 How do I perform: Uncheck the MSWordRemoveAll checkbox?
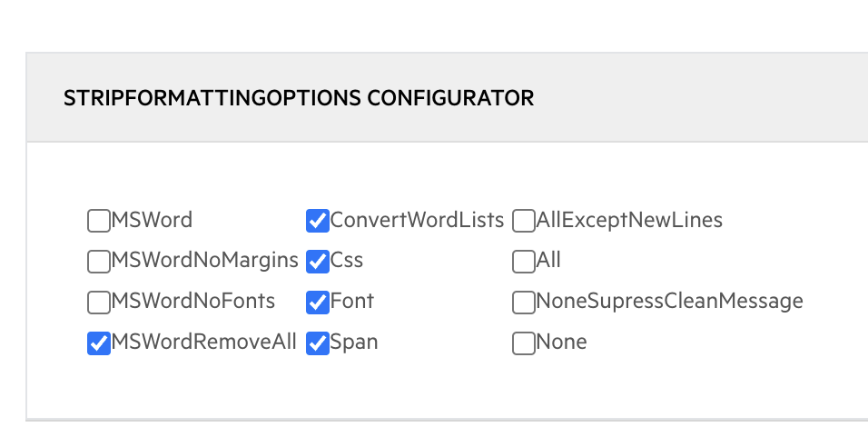pyautogui.click(x=98, y=343)
